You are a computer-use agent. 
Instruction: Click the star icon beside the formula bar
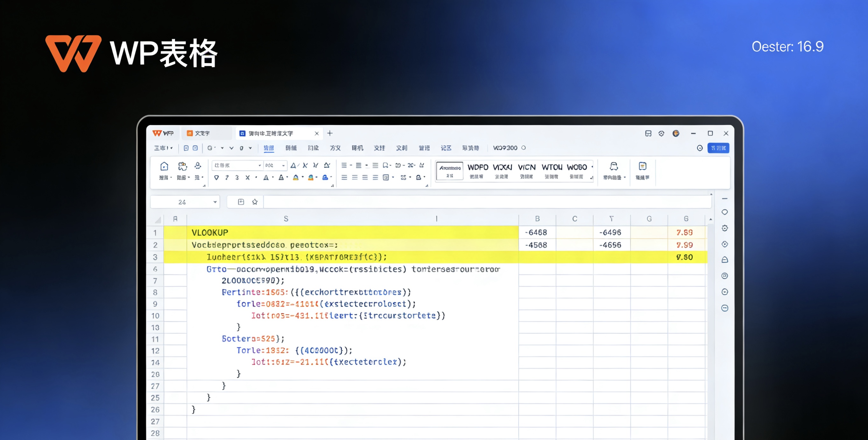pyautogui.click(x=255, y=202)
